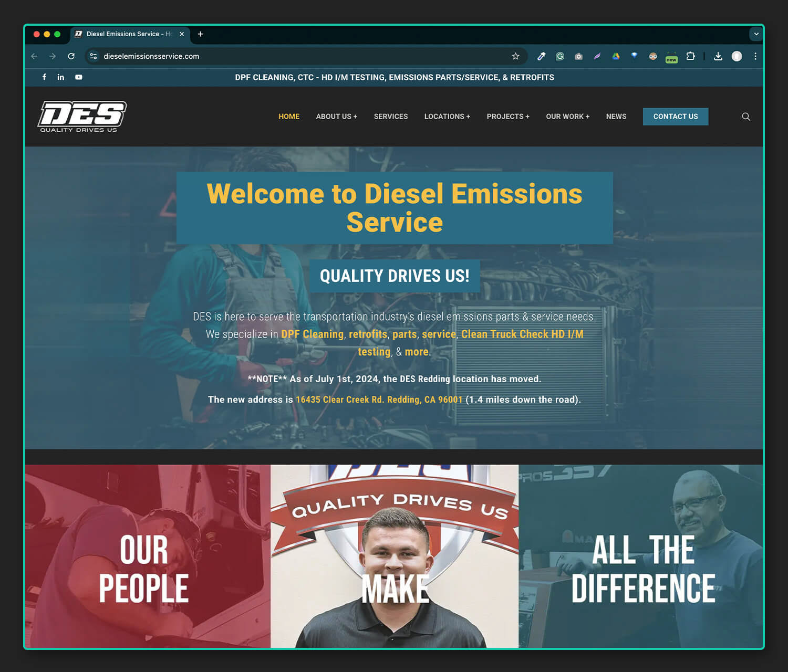Screen dimensions: 788x672
Task: Close the Diesel Emissions Service tab
Action: [182, 34]
